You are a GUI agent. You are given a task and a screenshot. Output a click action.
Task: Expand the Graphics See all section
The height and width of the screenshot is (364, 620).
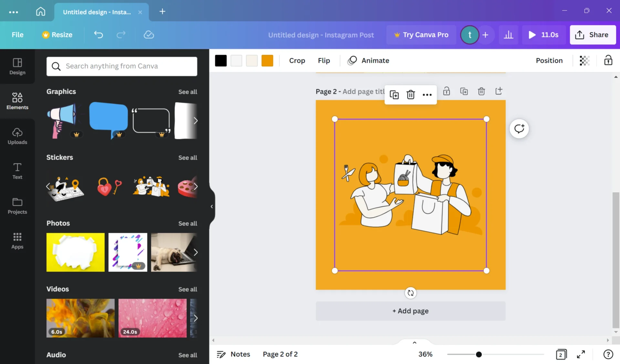[x=187, y=91]
